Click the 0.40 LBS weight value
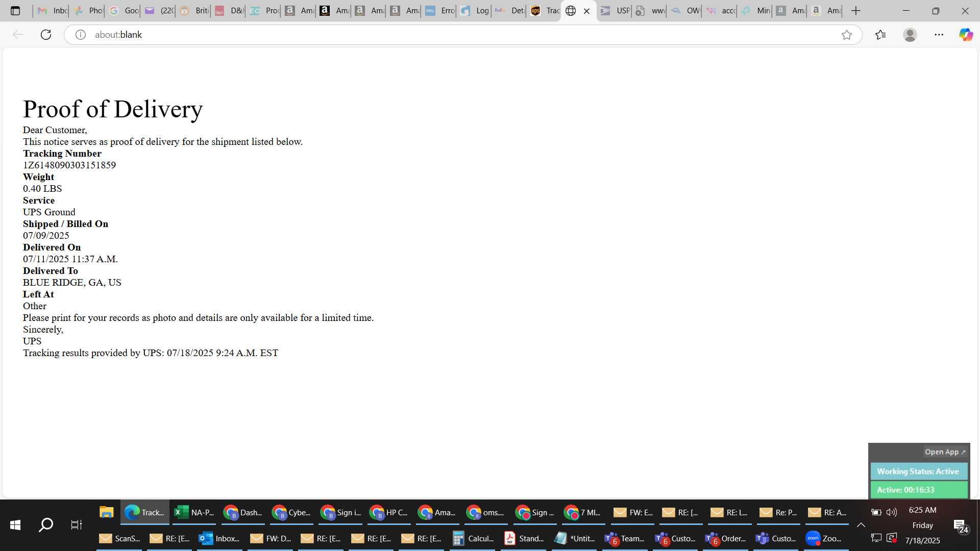 point(42,189)
